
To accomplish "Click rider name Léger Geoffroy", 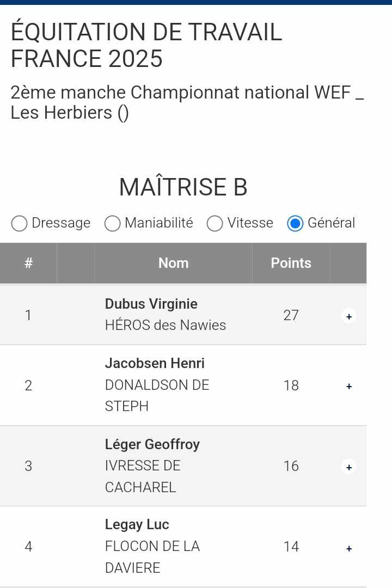I will 152,444.
